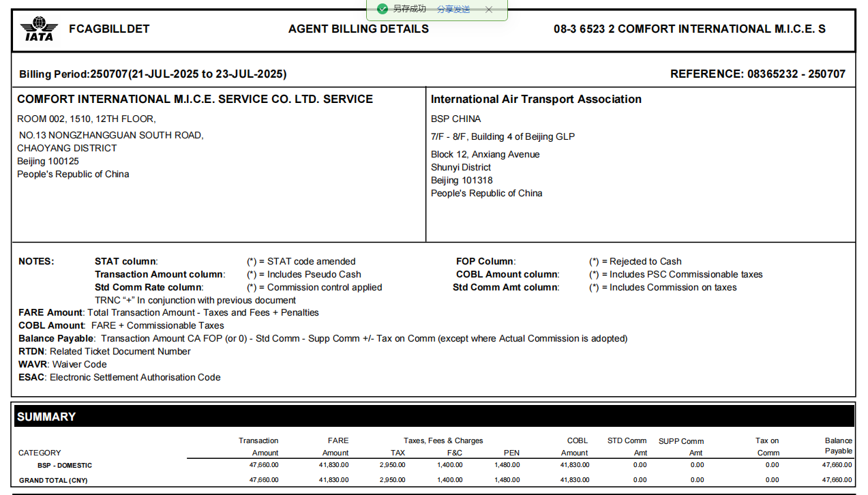Click the BSP - DOMESTIC row label

pyautogui.click(x=65, y=466)
